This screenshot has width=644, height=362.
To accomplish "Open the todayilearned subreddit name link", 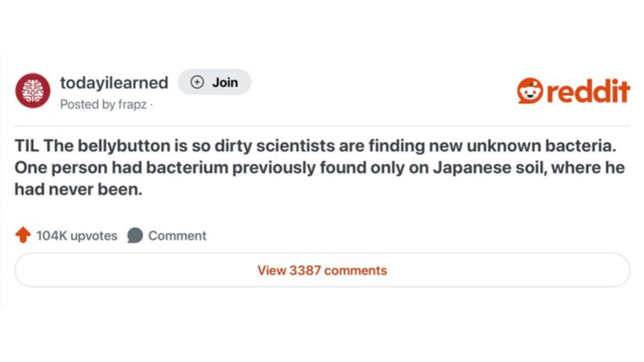I will coord(114,83).
